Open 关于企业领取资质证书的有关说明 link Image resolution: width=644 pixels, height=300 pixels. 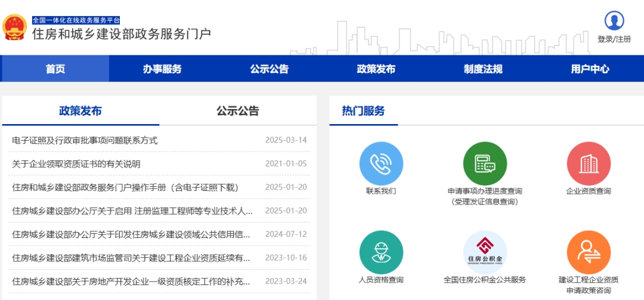76,164
